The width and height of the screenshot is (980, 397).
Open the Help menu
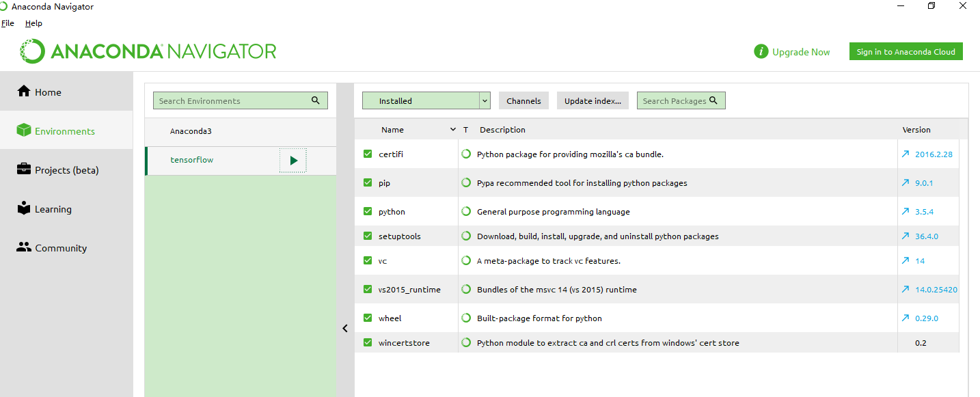tap(33, 23)
